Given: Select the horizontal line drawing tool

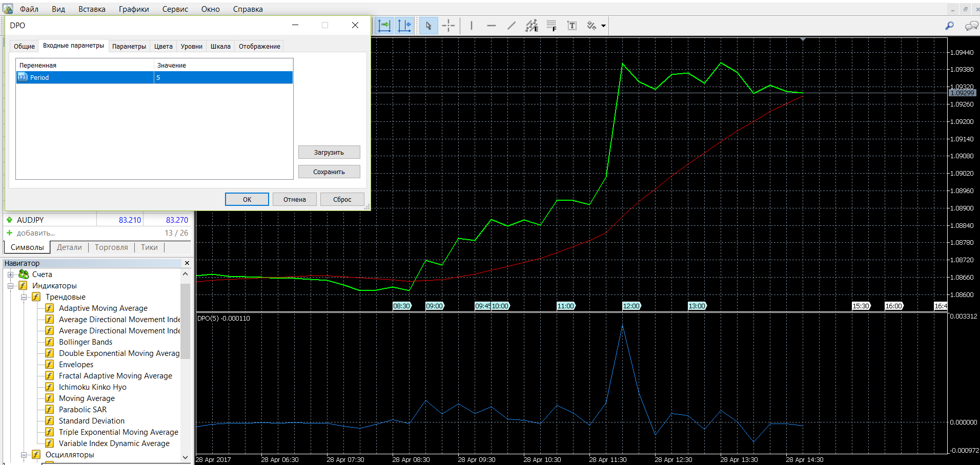Looking at the screenshot, I should click(491, 26).
